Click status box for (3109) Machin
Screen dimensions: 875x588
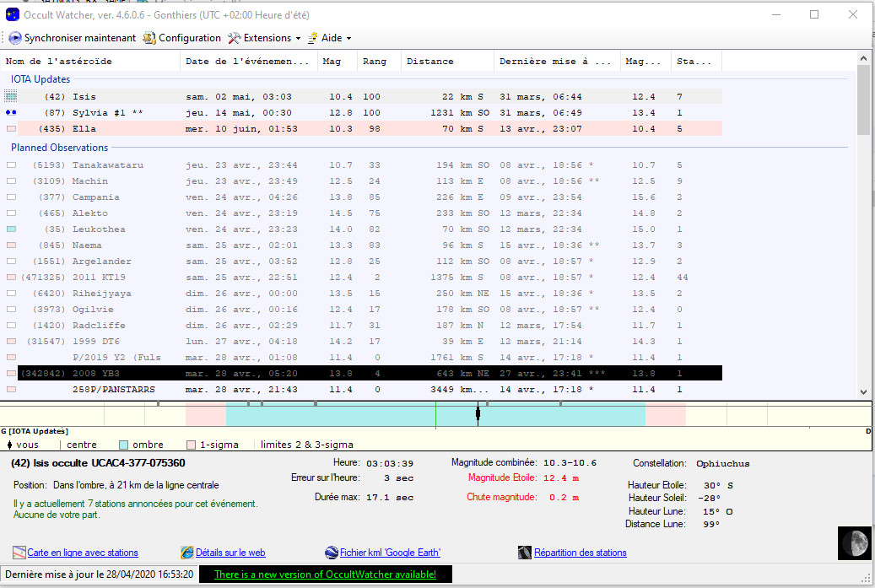coord(11,181)
